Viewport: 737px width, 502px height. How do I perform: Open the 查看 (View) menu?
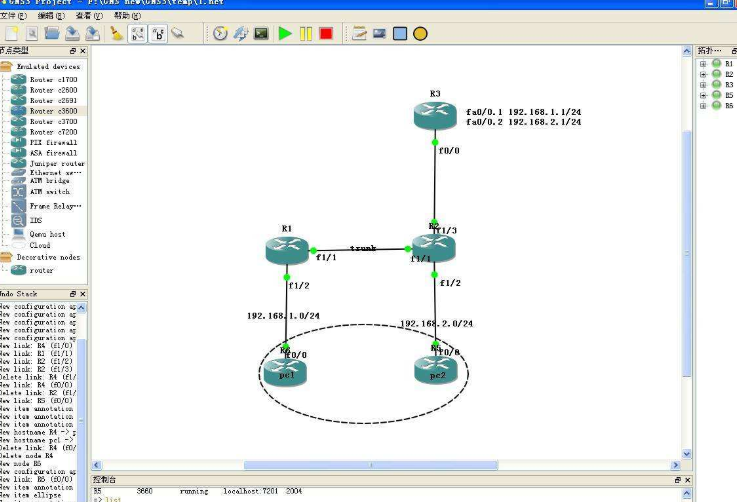pyautogui.click(x=89, y=16)
